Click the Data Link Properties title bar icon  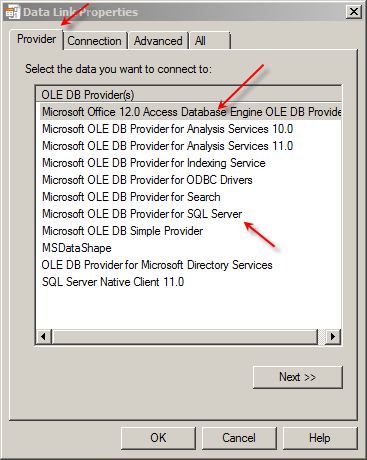point(13,12)
